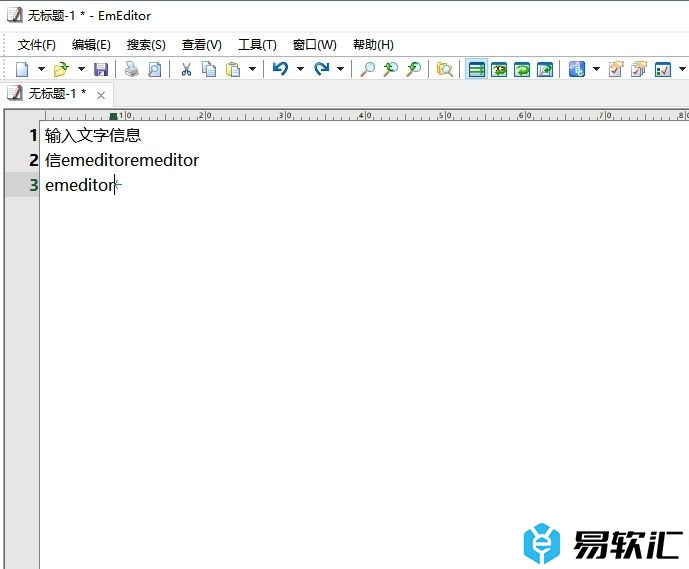Open the 编辑(E) menu
Image resolution: width=689 pixels, height=569 pixels.
point(91,44)
